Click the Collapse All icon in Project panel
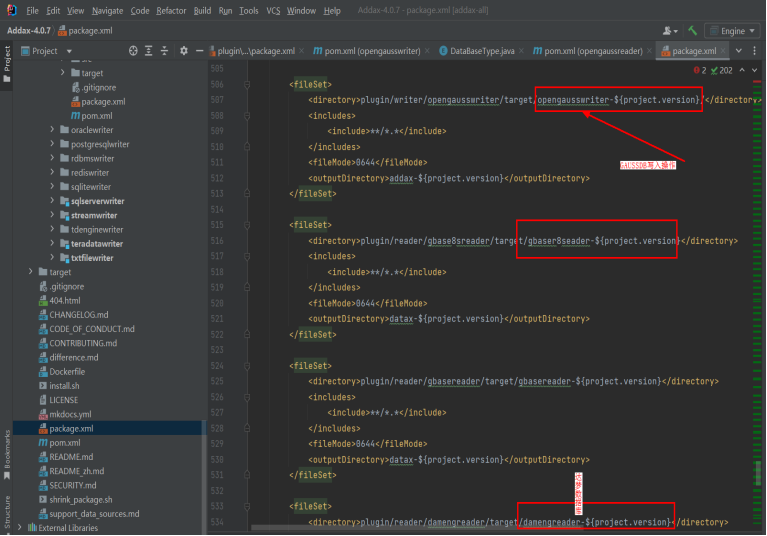This screenshot has width=767, height=536. pyautogui.click(x=164, y=51)
